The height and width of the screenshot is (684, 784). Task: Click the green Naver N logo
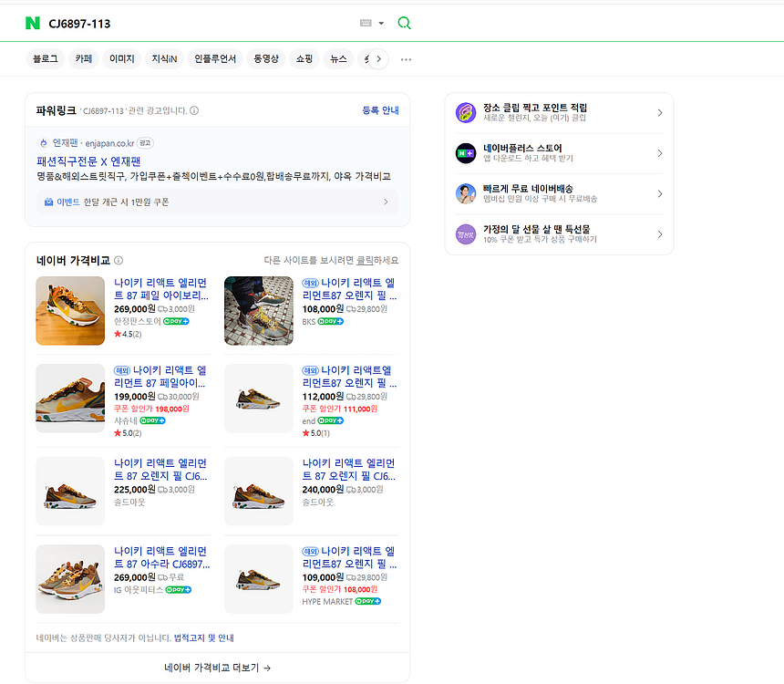click(33, 23)
